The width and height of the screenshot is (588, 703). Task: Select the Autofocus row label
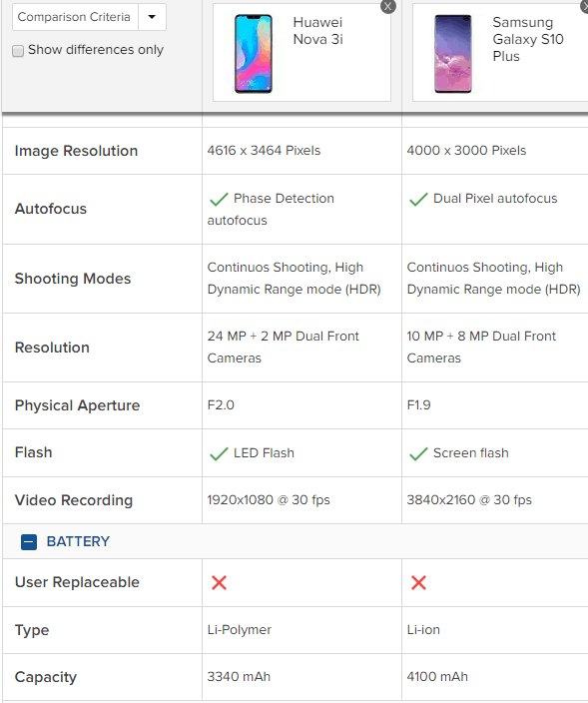(x=51, y=209)
